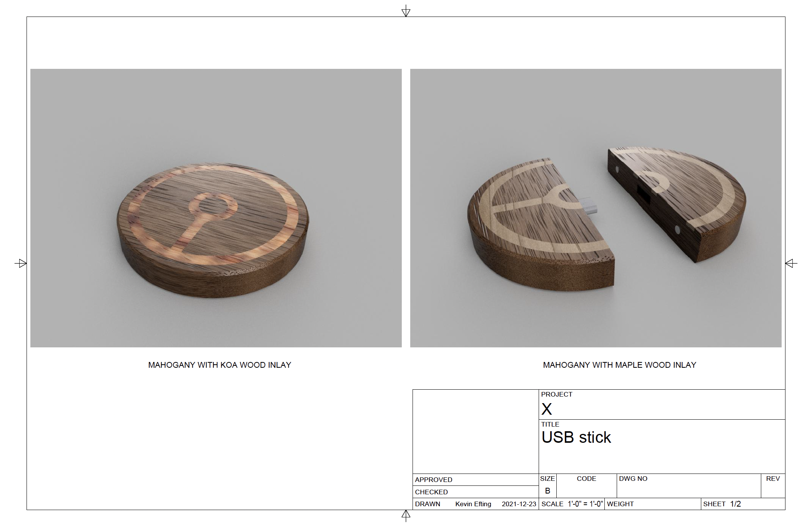Click the top center border arrow marker
Viewport: 812px width, 527px height.
click(x=406, y=12)
